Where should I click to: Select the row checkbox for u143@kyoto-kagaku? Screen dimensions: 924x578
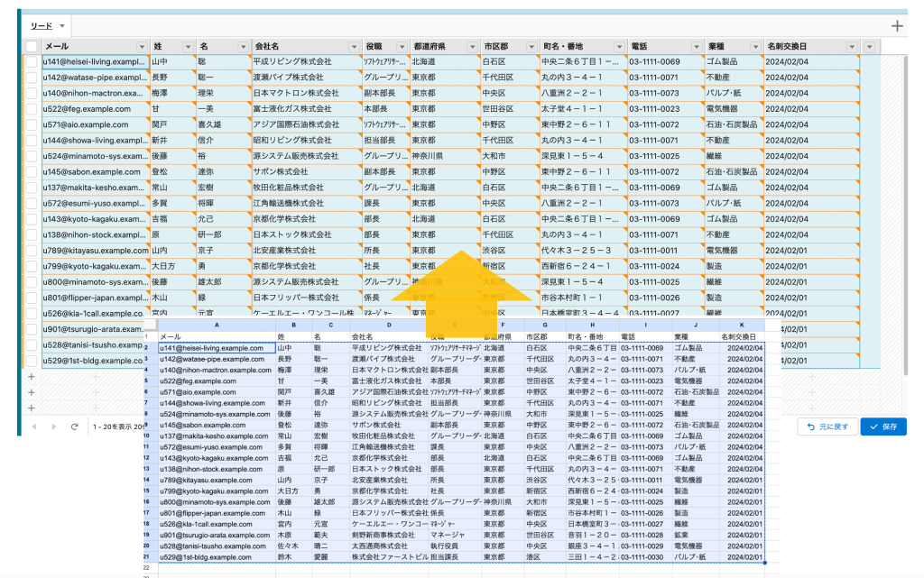click(32, 219)
